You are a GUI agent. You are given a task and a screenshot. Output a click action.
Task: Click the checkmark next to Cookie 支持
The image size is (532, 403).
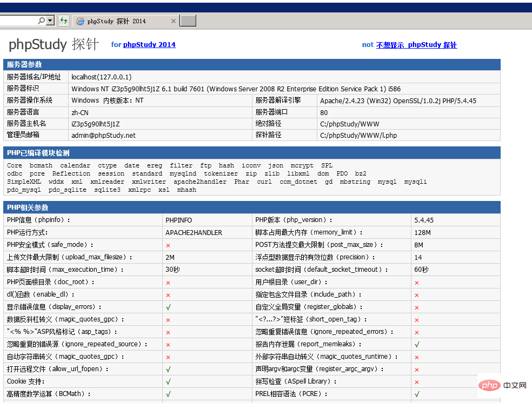point(168,381)
